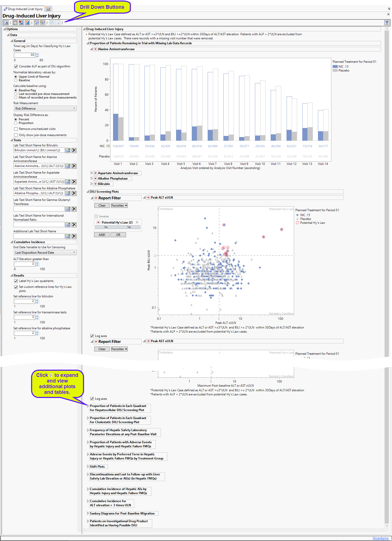The height and width of the screenshot is (541, 392).
Task: Open red triangle menu for Alanine Aminotransferase
Action: [96, 49]
